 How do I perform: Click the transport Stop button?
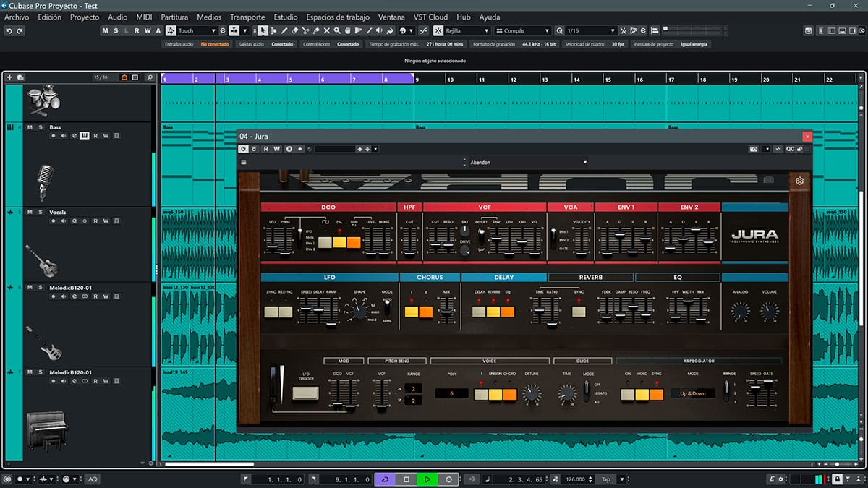click(407, 479)
